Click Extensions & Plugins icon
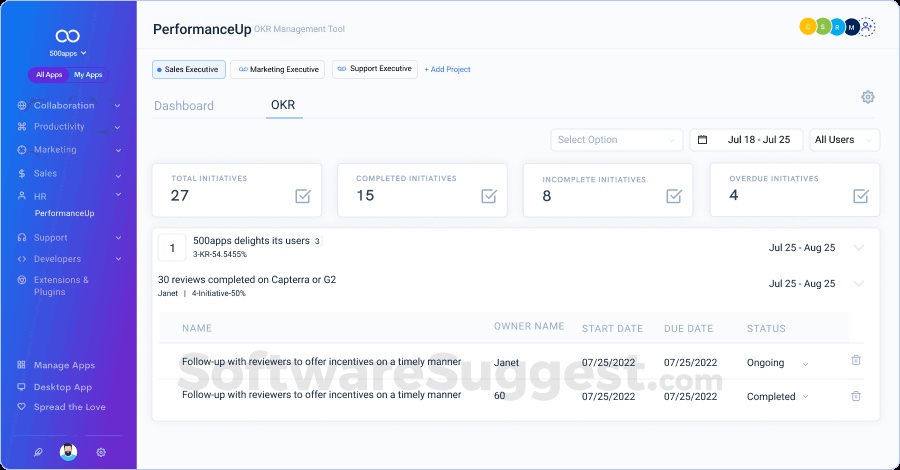The width and height of the screenshot is (900, 470). [x=22, y=280]
